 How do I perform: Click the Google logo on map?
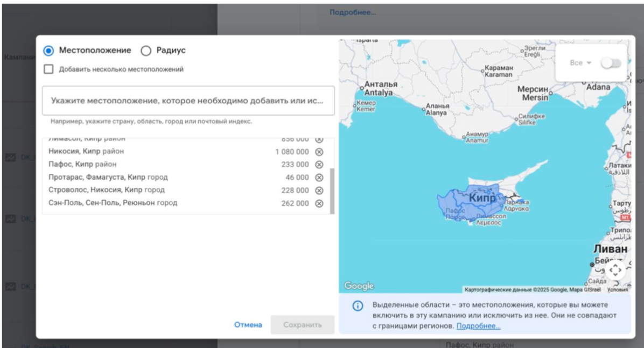(359, 286)
